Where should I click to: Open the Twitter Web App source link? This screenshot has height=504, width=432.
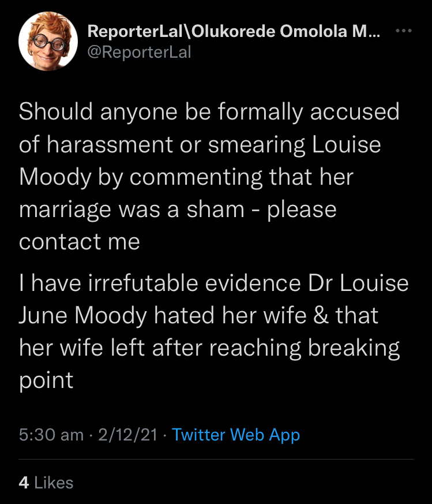coord(236,435)
